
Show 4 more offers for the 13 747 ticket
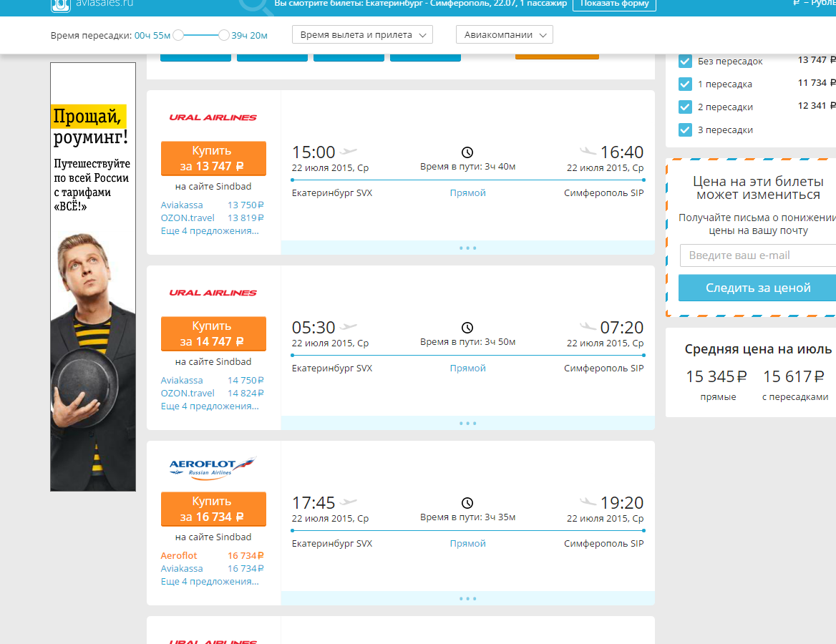210,231
